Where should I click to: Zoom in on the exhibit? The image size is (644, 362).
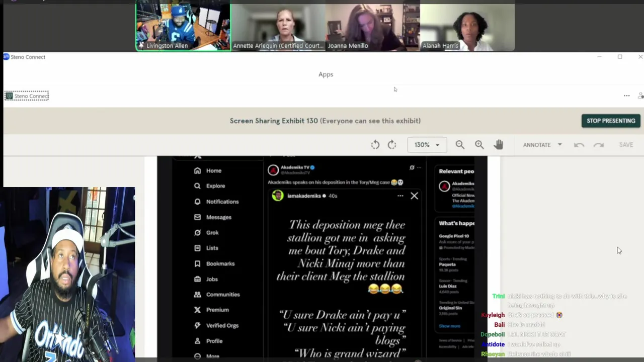pos(479,145)
